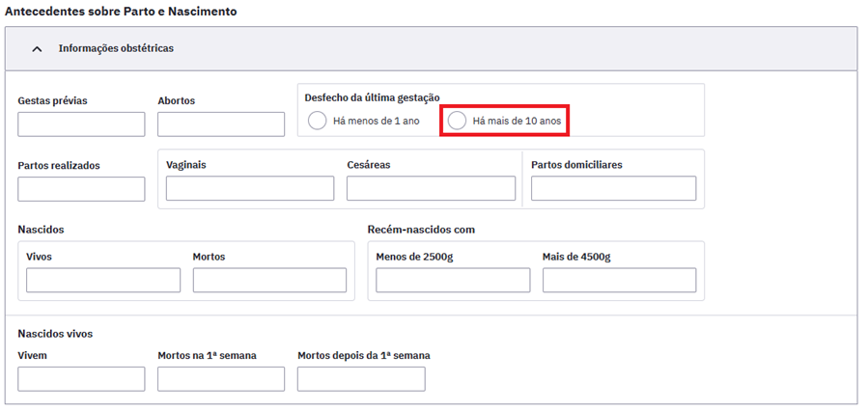Activate the Partos domiciliares field

pyautogui.click(x=613, y=188)
